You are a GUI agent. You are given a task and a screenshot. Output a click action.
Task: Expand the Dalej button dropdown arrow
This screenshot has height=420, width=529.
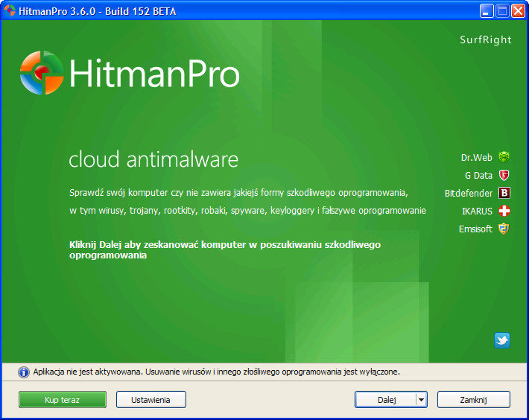(422, 400)
